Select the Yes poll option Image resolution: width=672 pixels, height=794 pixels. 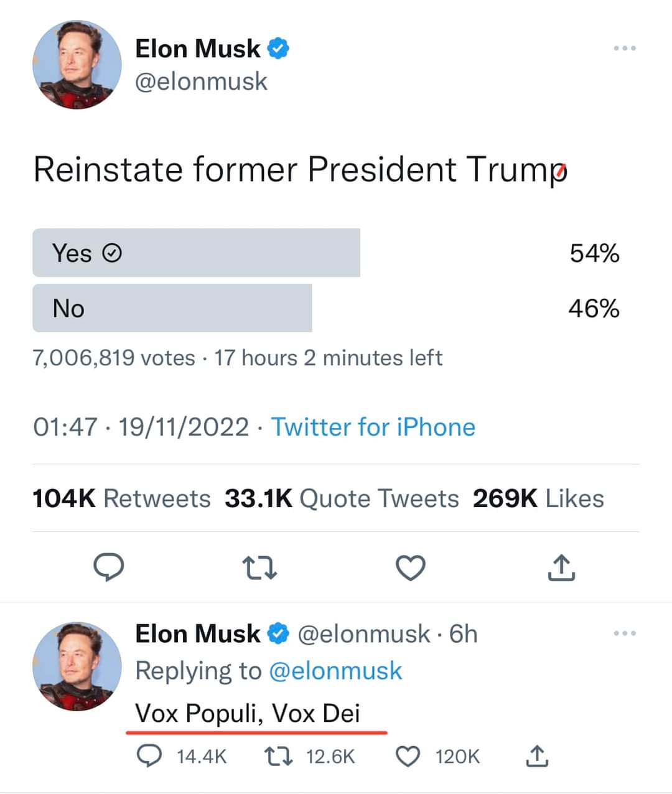[x=196, y=253]
